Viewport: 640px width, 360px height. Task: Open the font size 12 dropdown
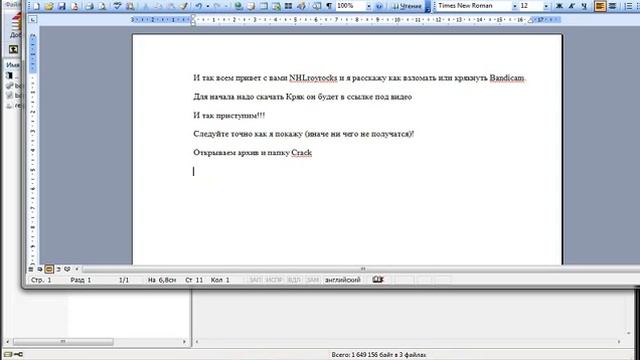click(x=546, y=6)
